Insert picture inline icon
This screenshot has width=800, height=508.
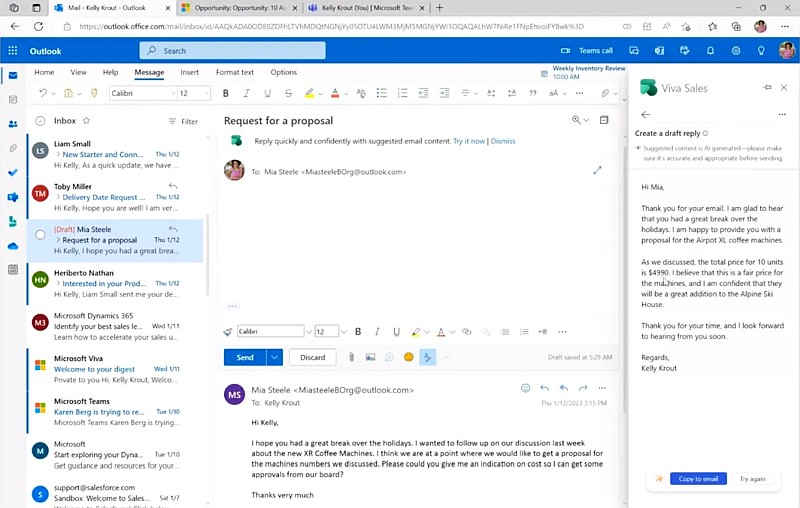pos(370,357)
